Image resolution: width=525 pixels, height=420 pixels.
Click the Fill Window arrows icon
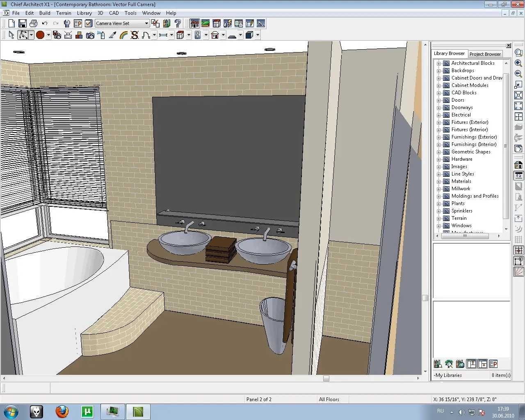pos(518,95)
